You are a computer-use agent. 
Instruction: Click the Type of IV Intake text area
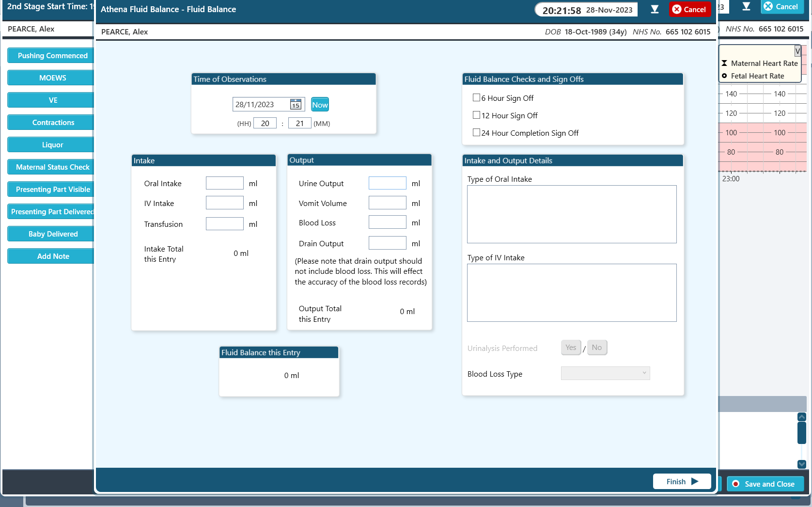[572, 293]
